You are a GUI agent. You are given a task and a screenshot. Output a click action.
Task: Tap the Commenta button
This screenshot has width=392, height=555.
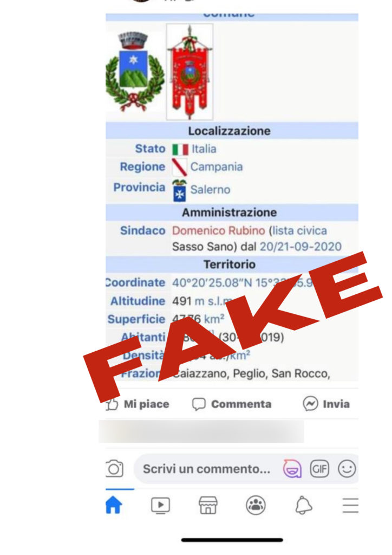(x=232, y=404)
